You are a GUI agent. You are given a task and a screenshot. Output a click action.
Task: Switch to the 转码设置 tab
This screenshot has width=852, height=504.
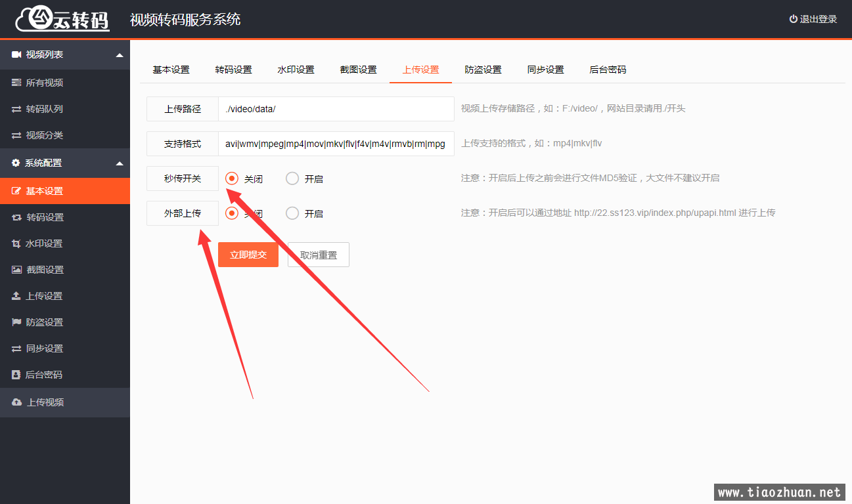coord(233,70)
